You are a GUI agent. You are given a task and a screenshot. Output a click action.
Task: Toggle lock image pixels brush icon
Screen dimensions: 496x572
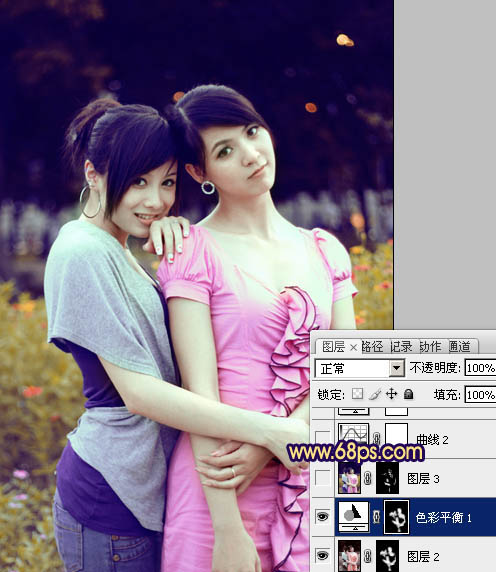click(375, 394)
